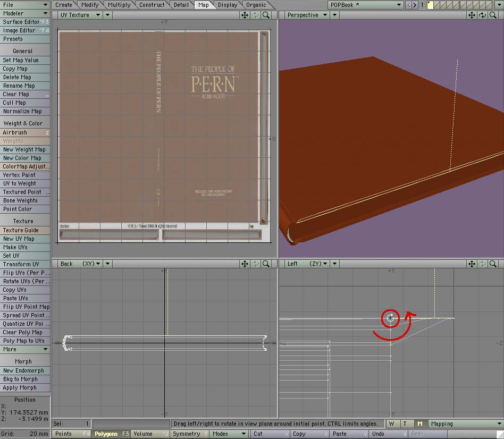Image resolution: width=504 pixels, height=439 pixels.
Task: Switch to the Detail tab
Action: 181,5
